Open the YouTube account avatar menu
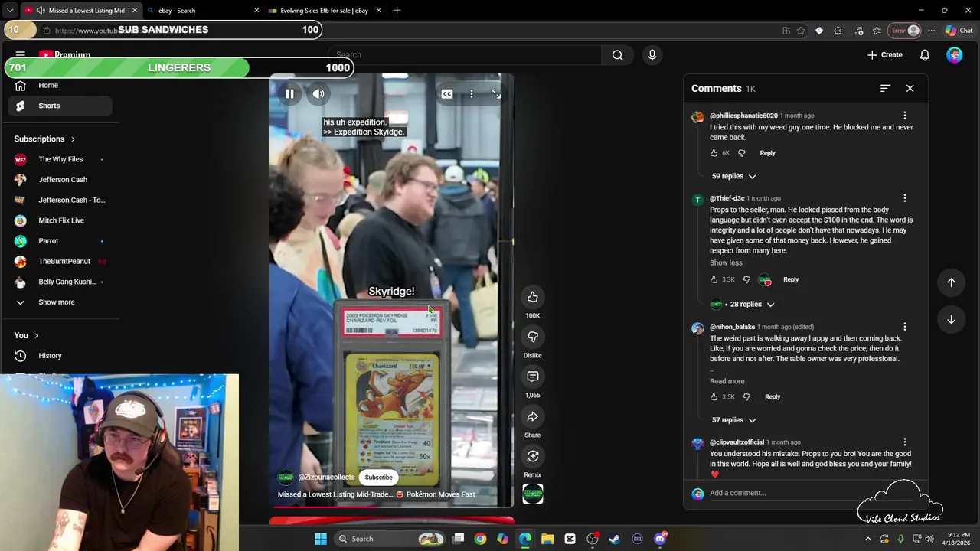 tap(954, 55)
